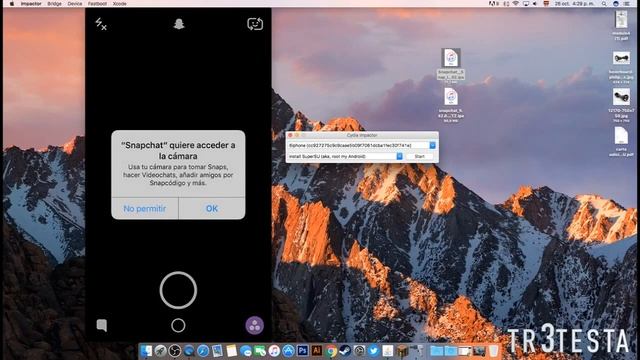Open iTunes in the Dock
640x360 pixels.
274,351
